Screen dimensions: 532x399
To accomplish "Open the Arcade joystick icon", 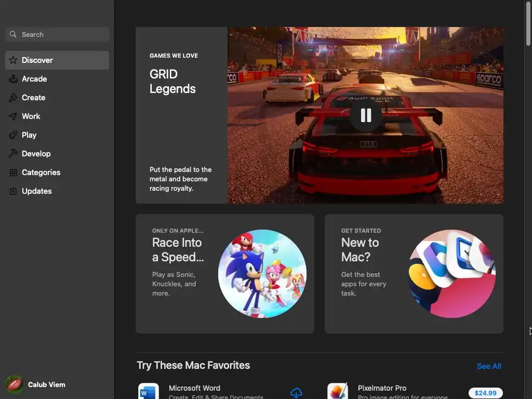I will [x=13, y=79].
